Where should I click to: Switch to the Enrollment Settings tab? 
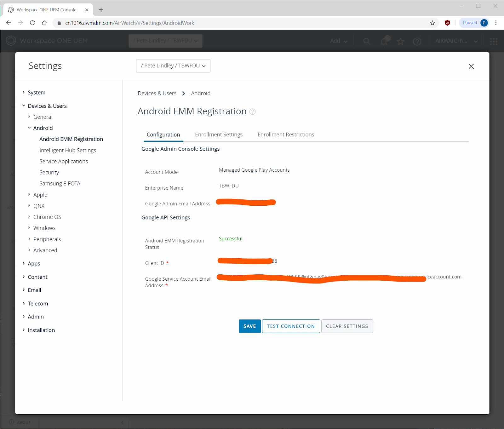click(x=219, y=135)
